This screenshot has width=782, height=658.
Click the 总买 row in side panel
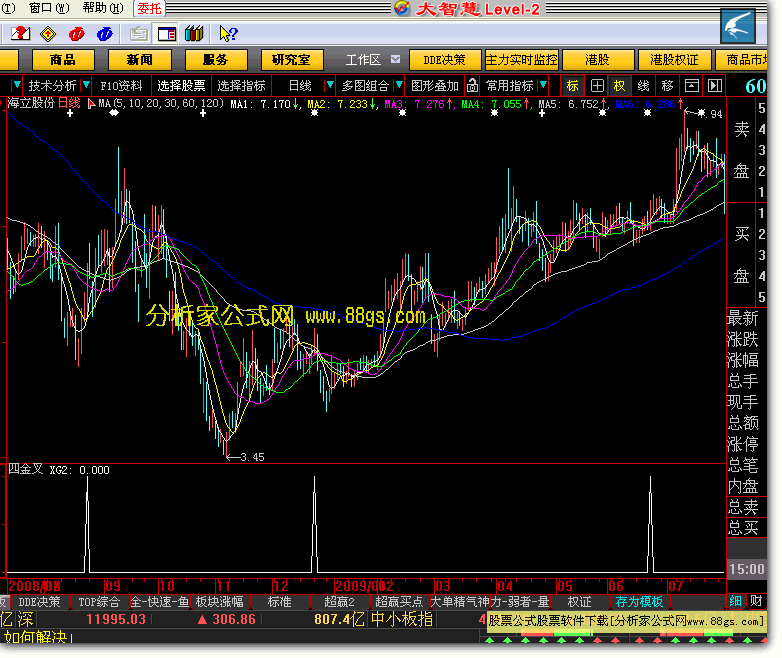(746, 527)
